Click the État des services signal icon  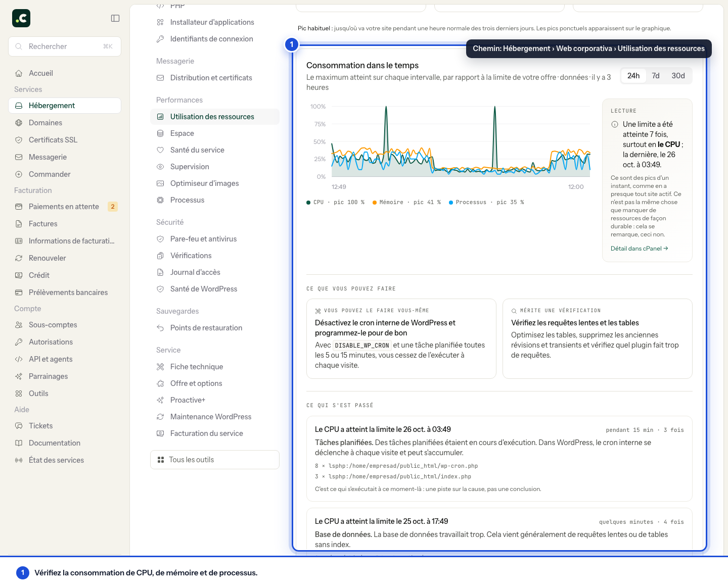point(19,460)
